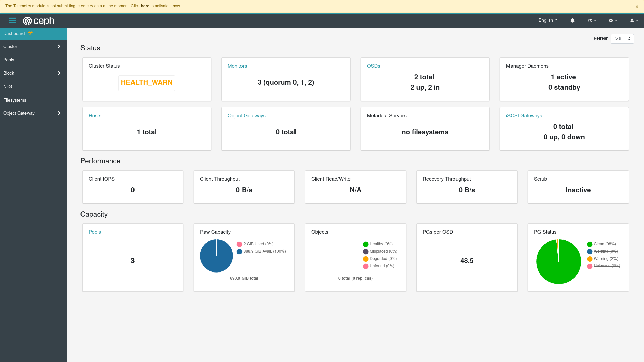Screen dimensions: 644x362
Task: Select NFS in the sidebar
Action: (8, 86)
